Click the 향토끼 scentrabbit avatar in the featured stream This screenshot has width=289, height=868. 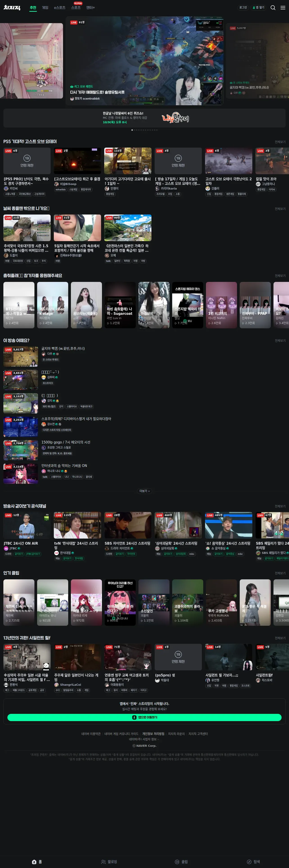click(x=72, y=99)
